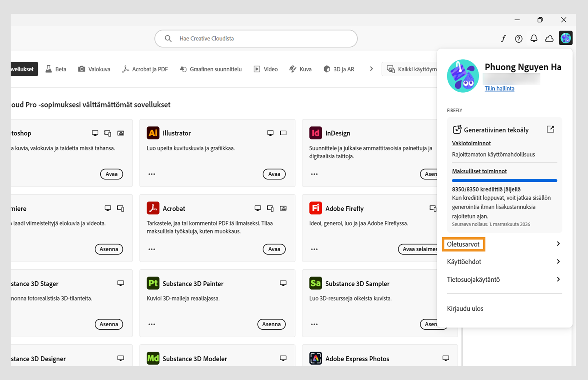This screenshot has height=380, width=588.
Task: Open the notifications bell icon
Action: (534, 39)
